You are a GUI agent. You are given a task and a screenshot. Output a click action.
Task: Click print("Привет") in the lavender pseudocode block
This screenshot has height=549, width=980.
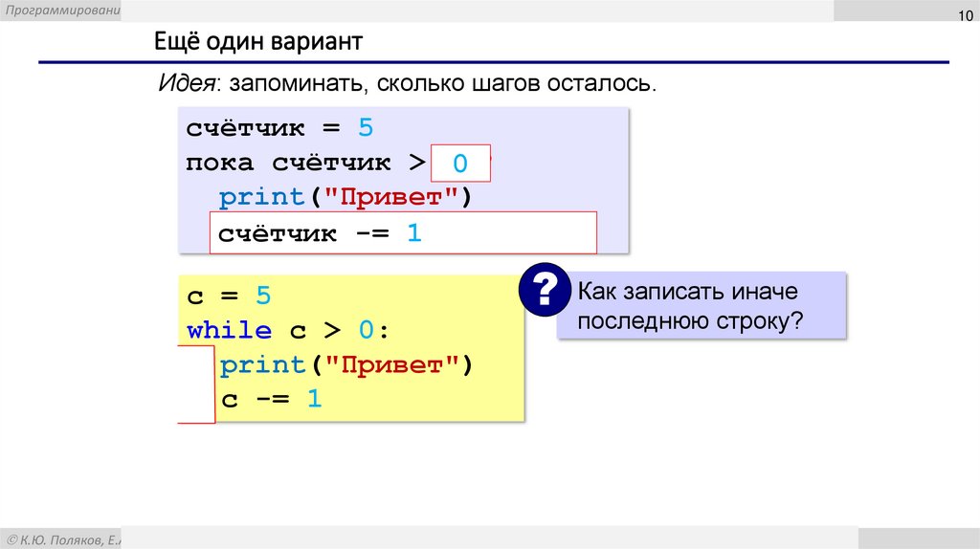[x=345, y=197]
